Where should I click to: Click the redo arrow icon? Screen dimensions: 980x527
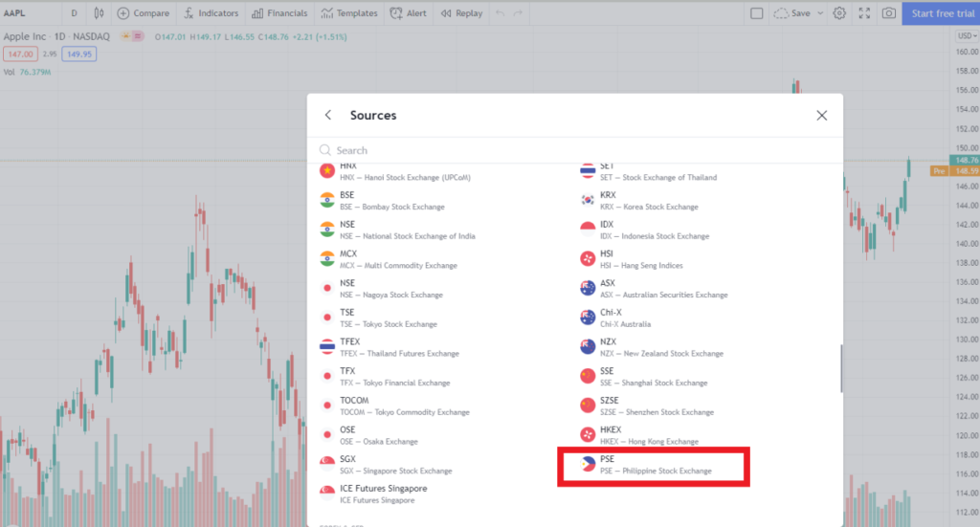pyautogui.click(x=518, y=13)
